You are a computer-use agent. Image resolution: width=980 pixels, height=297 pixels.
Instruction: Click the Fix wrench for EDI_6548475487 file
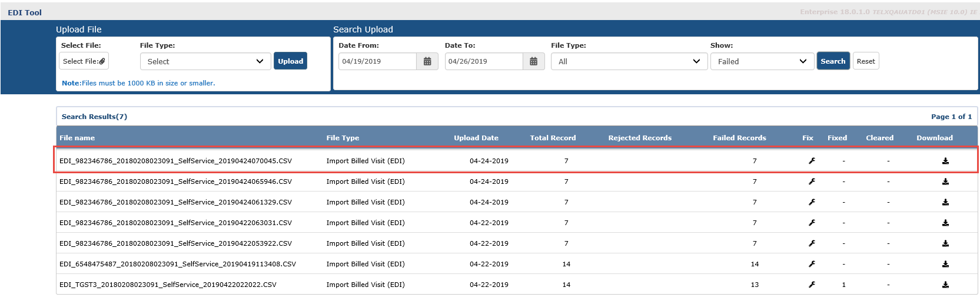[x=812, y=264]
